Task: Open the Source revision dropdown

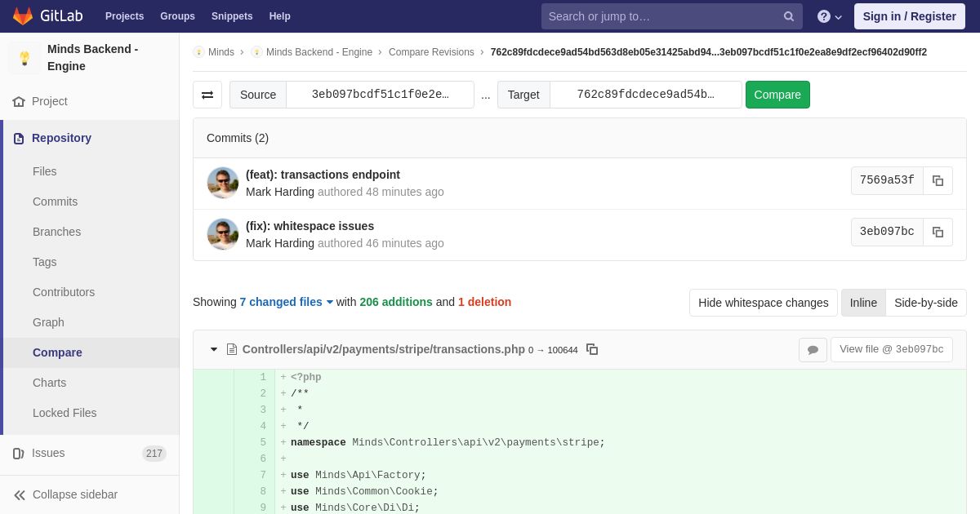Action: point(380,95)
